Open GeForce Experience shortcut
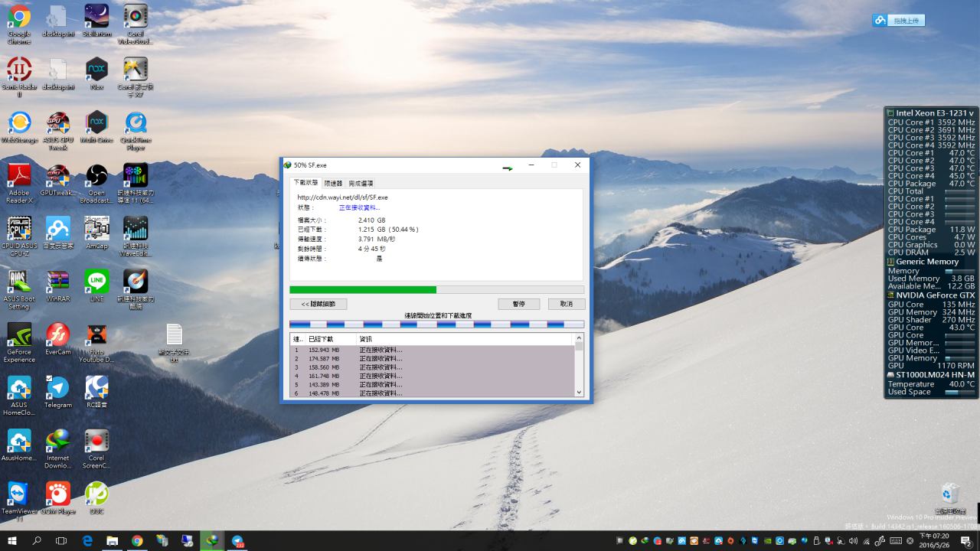 coord(19,337)
